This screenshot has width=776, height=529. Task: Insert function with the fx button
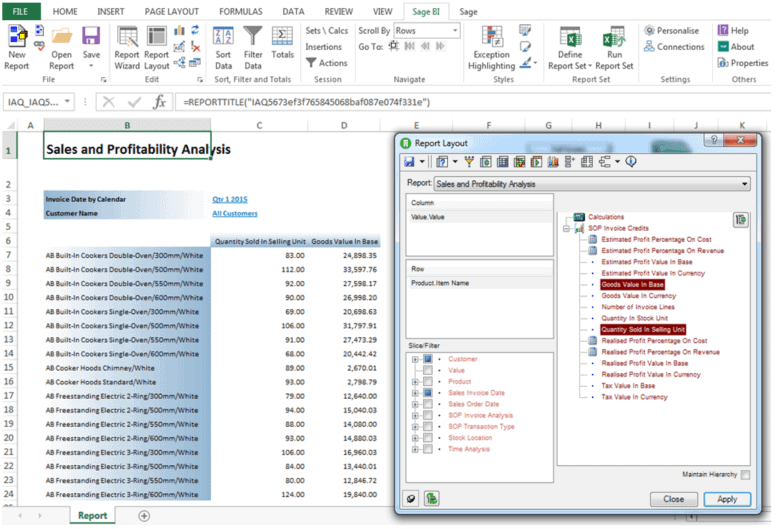159,102
